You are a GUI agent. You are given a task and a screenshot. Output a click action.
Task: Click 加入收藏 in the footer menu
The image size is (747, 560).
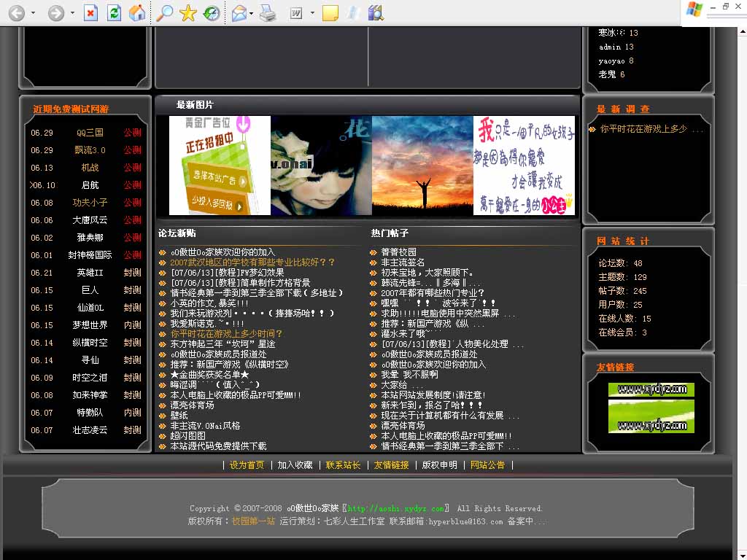295,464
